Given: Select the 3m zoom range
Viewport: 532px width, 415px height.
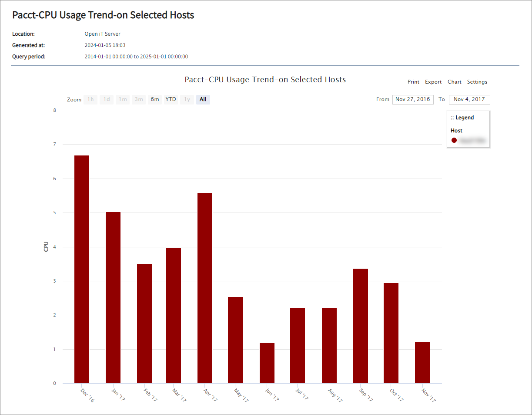Looking at the screenshot, I should pyautogui.click(x=138, y=99).
